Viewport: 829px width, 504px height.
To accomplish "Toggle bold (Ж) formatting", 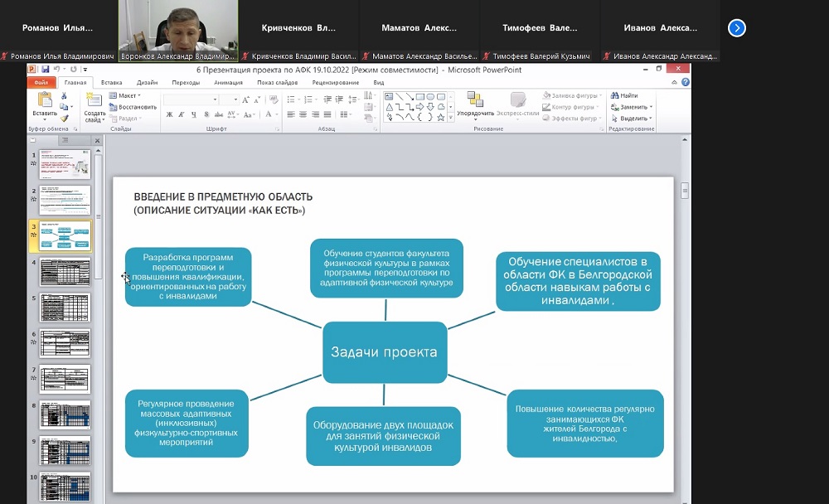I will pyautogui.click(x=169, y=115).
